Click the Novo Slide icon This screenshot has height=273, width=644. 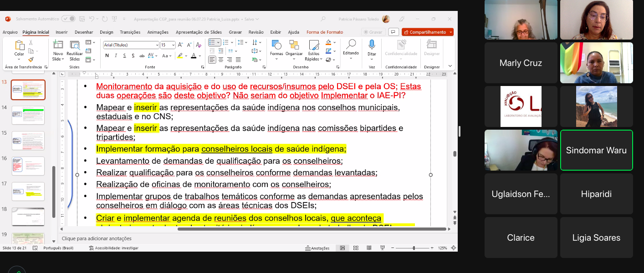click(x=58, y=45)
